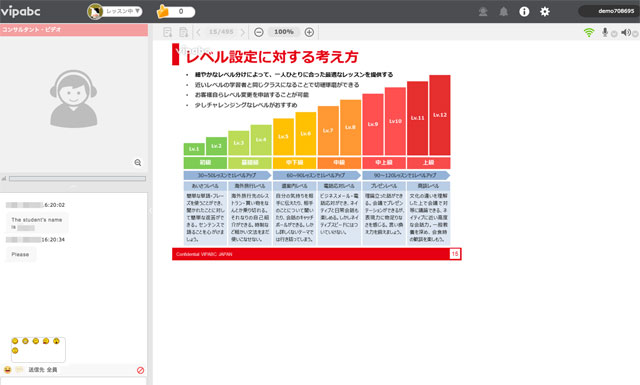Click the chat timestamp 6:20:02
Image resolution: width=640 pixels, height=385 pixels.
[x=54, y=205]
